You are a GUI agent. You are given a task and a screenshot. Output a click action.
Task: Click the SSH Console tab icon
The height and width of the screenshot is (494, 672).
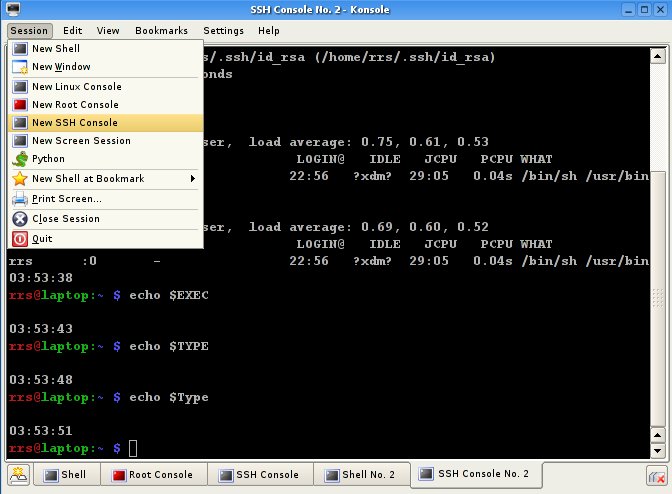[x=226, y=475]
